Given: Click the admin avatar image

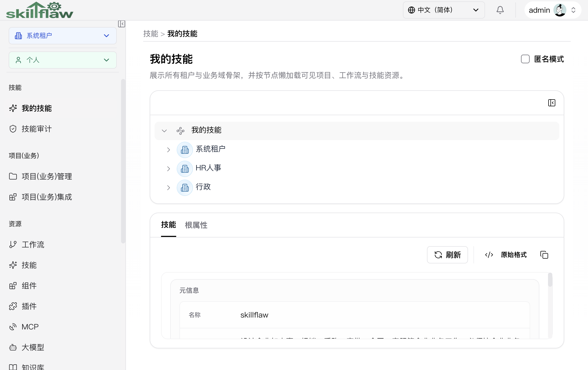Looking at the screenshot, I should pos(560,10).
